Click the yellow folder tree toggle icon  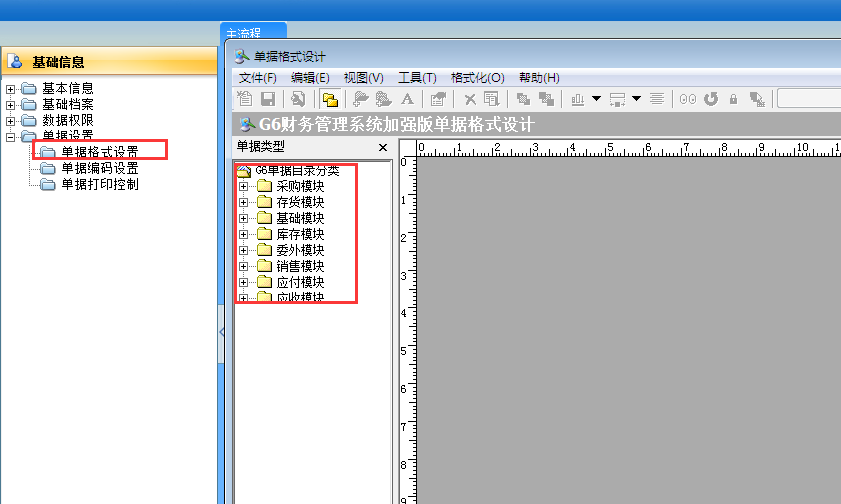point(329,99)
